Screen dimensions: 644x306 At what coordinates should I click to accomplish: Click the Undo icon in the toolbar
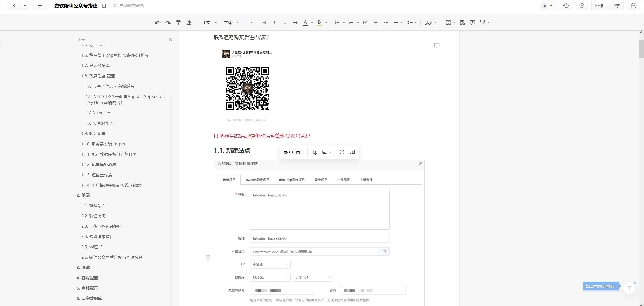click(x=157, y=23)
